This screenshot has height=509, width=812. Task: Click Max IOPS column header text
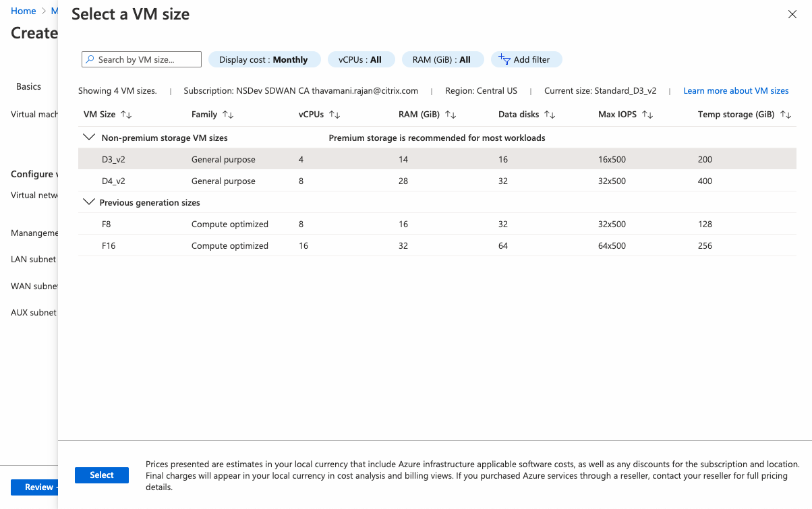click(x=618, y=115)
